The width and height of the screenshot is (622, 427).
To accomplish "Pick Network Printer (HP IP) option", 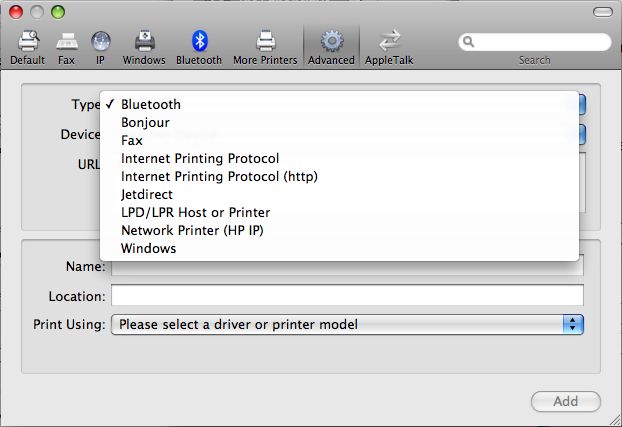I will pyautogui.click(x=340, y=230).
